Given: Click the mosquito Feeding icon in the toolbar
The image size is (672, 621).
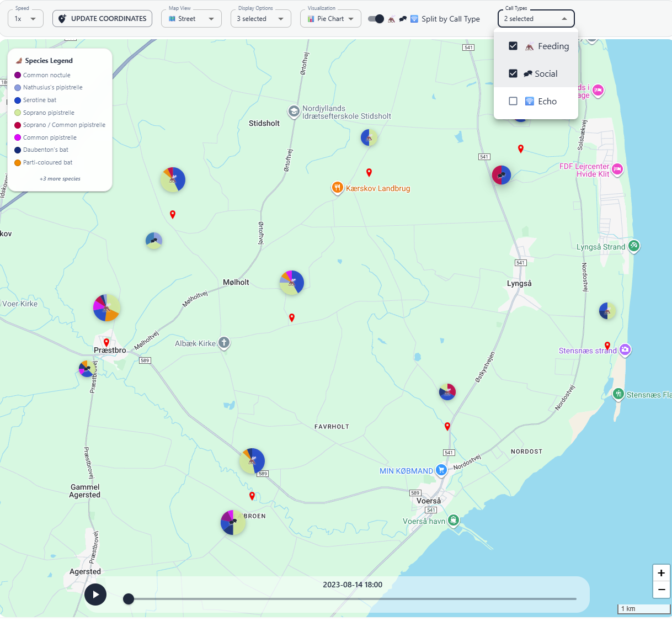Looking at the screenshot, I should [x=392, y=19].
